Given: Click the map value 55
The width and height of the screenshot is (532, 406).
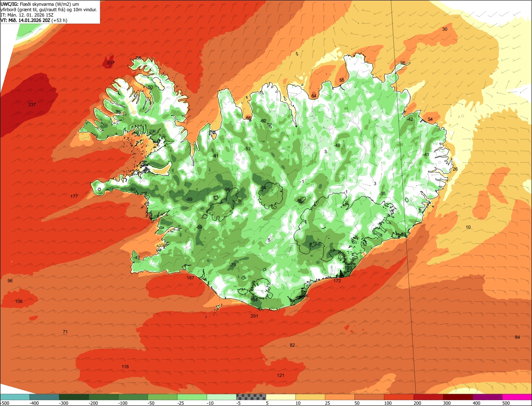Looking at the screenshot, I should point(342,80).
